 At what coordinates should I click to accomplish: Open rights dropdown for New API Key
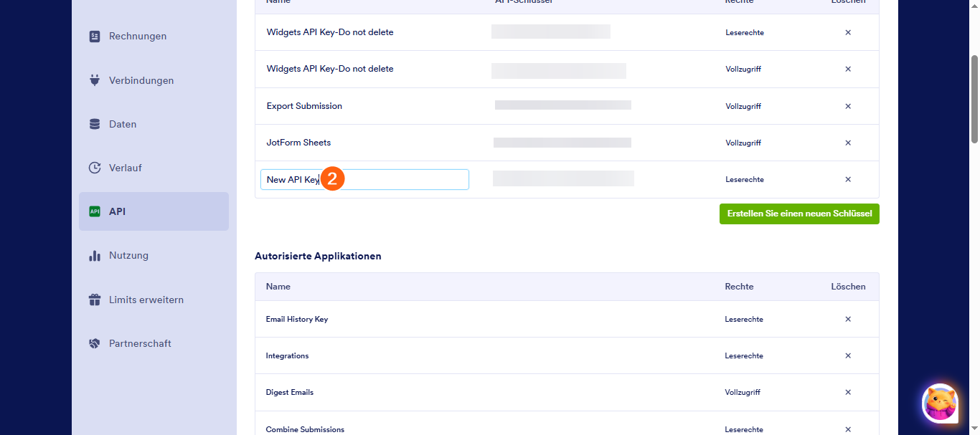click(745, 179)
